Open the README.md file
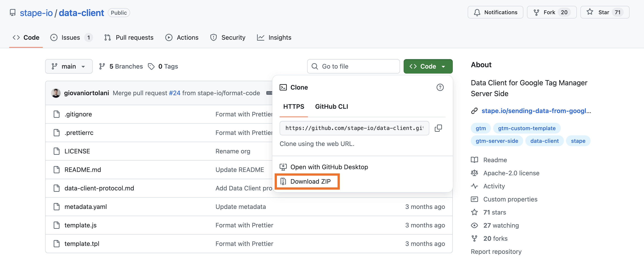 [x=83, y=170]
